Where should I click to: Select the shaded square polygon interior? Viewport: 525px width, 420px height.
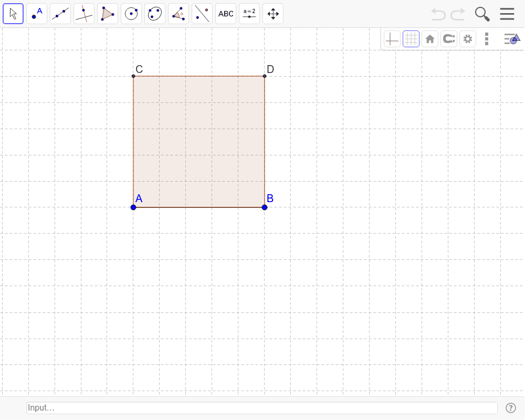click(x=199, y=142)
